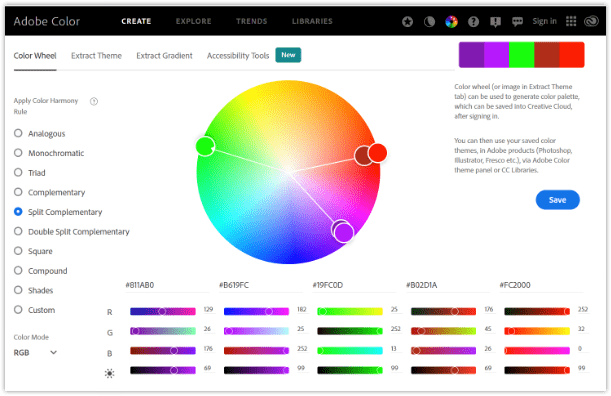The image size is (611, 396).
Task: Click the Creative Cloud icon
Action: [591, 21]
